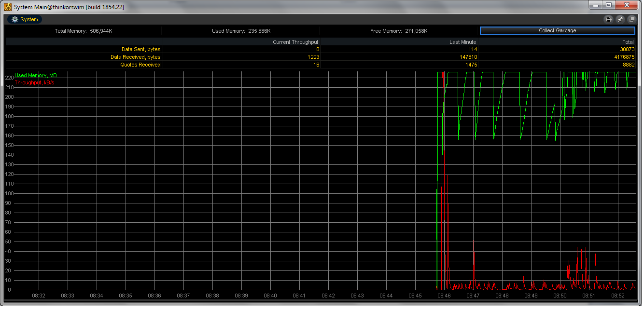Click the Total column header
Screen dimensions: 644x323
point(628,42)
